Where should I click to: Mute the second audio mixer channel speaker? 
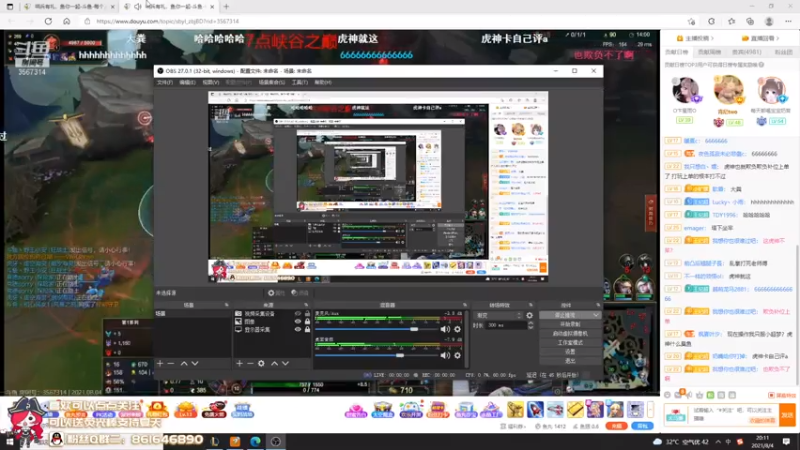point(445,356)
